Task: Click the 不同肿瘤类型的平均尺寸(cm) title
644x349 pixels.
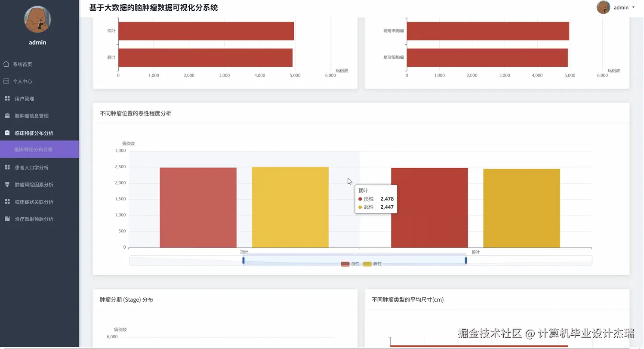Action: (408, 300)
